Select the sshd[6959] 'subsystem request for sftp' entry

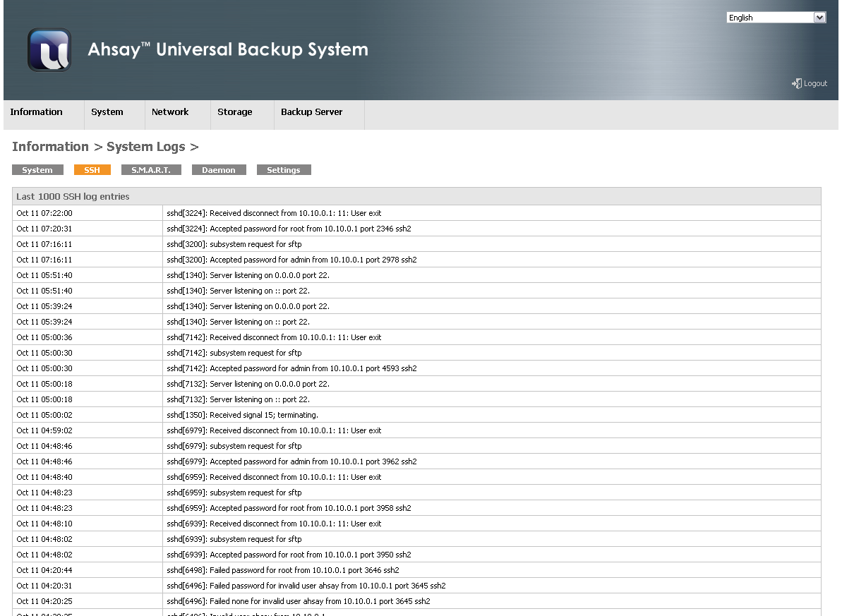coord(234,493)
